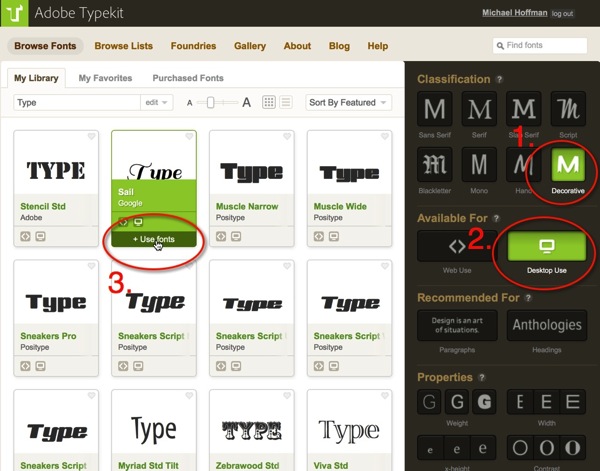This screenshot has width=600, height=471.
Task: Choose extended width E property
Action: (573, 402)
